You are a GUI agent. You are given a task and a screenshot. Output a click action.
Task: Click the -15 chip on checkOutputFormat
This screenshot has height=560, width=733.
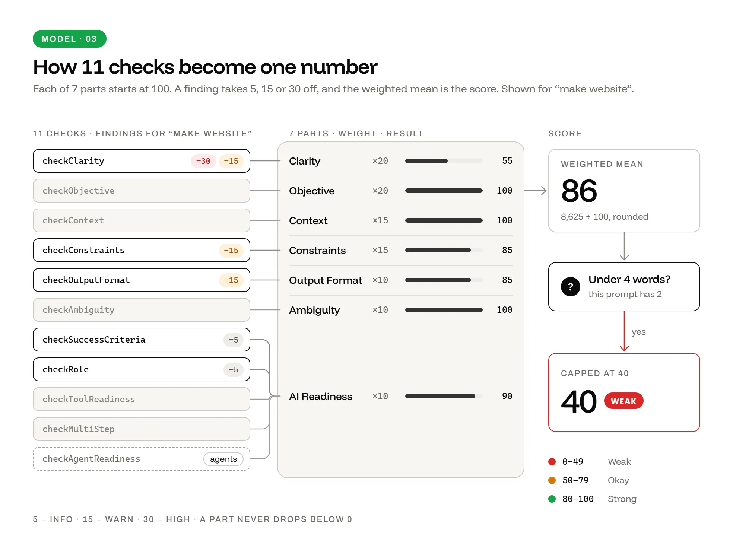(x=231, y=280)
